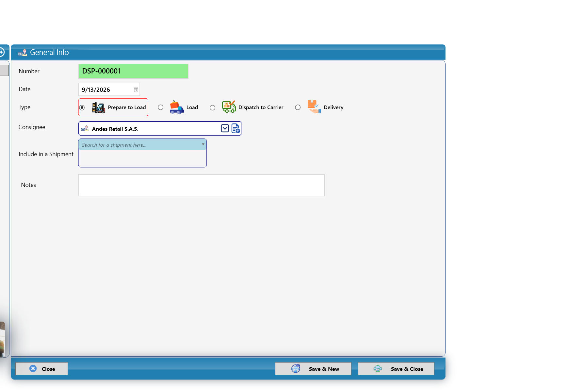588x392 pixels.
Task: Click into the Notes text box
Action: pos(202,185)
